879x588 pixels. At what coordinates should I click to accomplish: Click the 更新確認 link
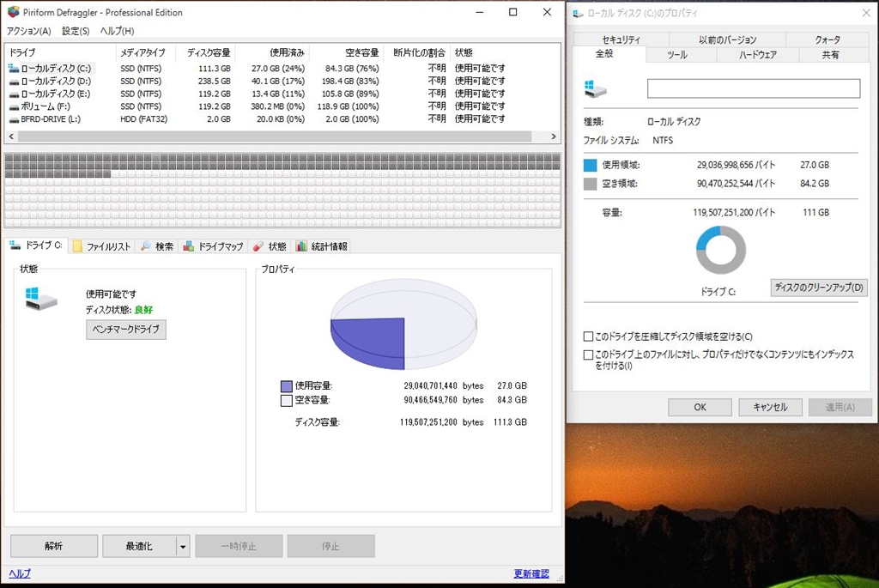click(x=530, y=573)
